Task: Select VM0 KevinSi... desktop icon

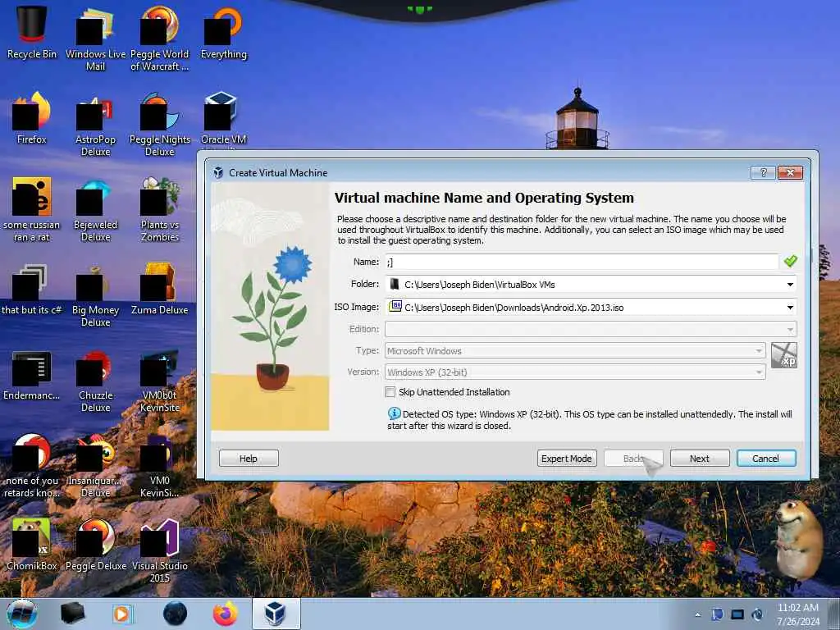Action: [x=160, y=465]
